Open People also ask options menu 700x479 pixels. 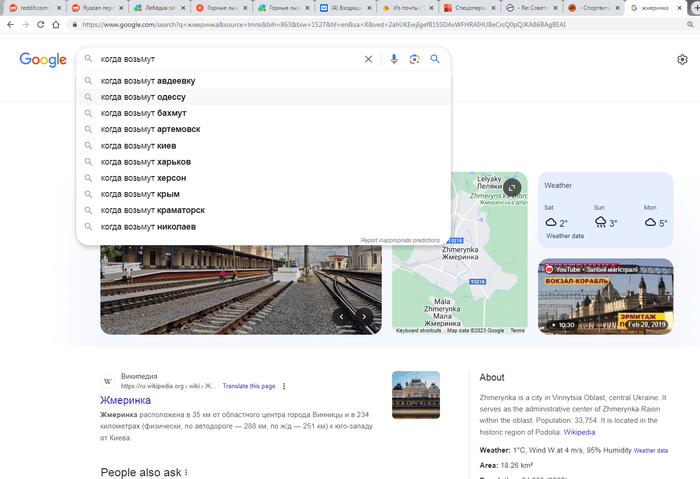point(185,472)
